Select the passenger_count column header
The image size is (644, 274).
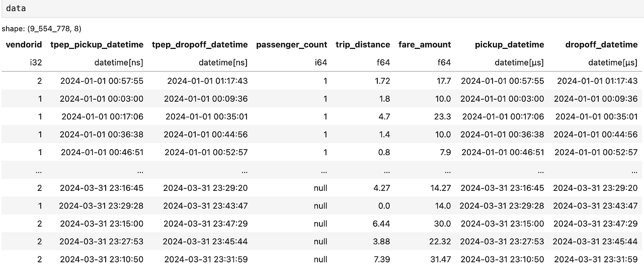(291, 45)
